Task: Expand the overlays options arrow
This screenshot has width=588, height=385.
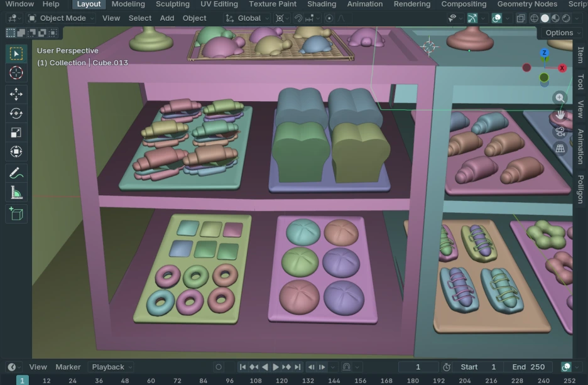Action: [x=507, y=18]
